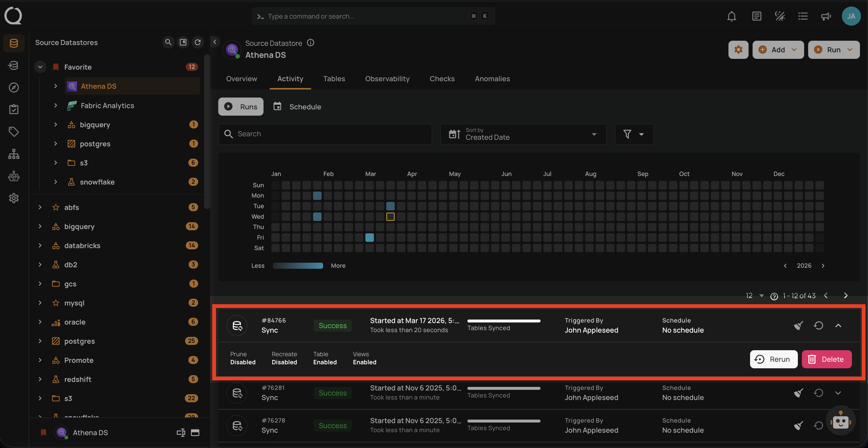
Task: Open the announcements megaphone icon
Action: (826, 16)
